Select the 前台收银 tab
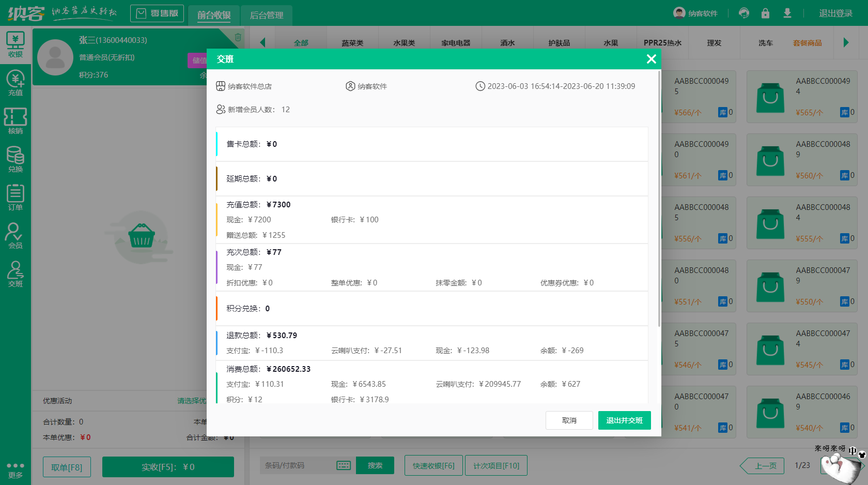The height and width of the screenshot is (485, 868). coord(214,16)
